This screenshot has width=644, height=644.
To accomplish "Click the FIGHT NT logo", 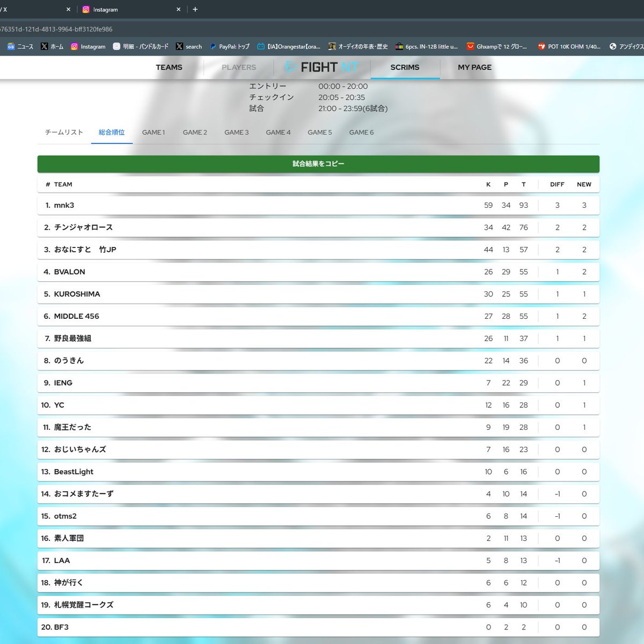I will tap(321, 67).
